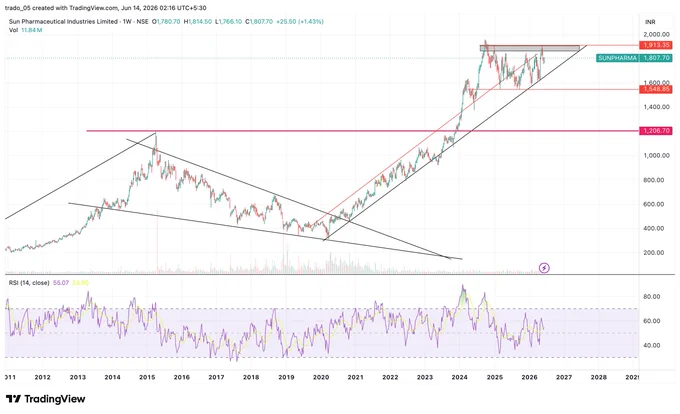Viewport: 680px width, 414px height.
Task: Click the change value +25.50 (+1.43%)
Action: coord(300,21)
